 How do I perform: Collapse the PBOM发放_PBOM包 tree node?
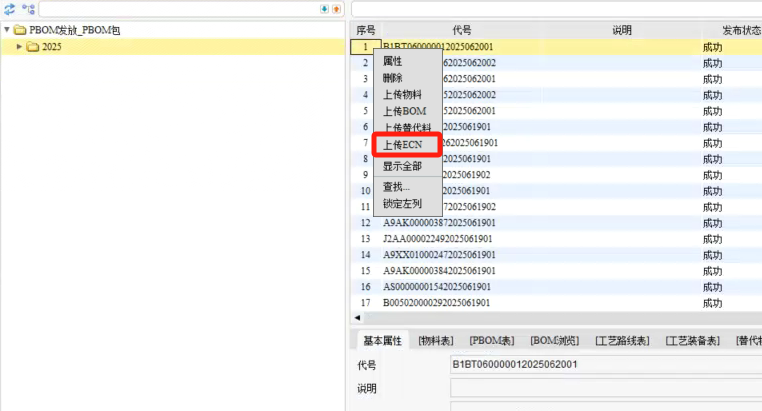7,30
